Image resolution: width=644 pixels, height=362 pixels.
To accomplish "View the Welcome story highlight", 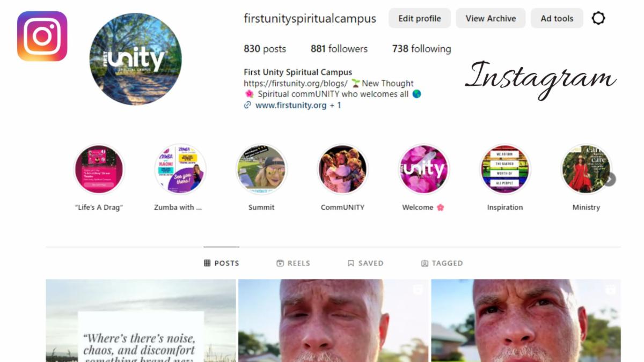I will tap(423, 169).
